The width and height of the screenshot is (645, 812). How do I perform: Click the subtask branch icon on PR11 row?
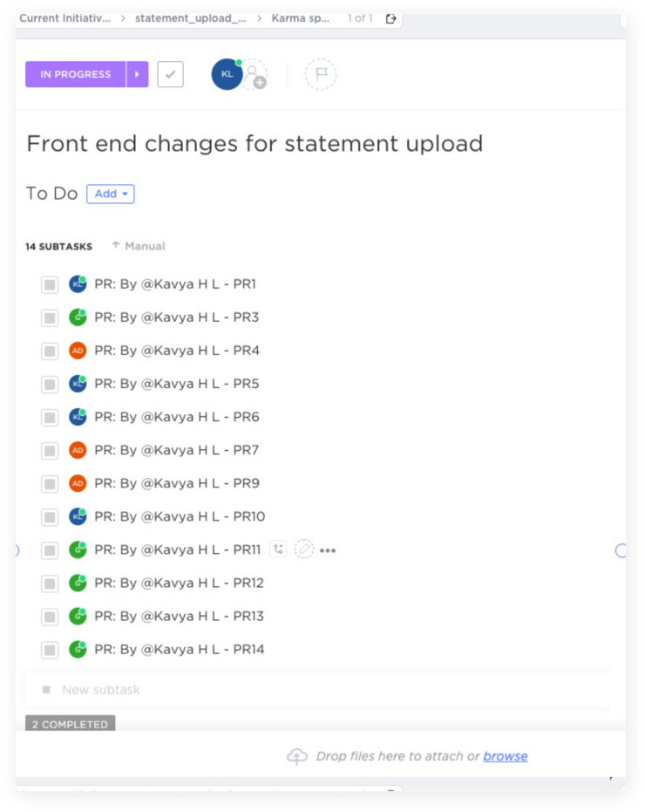click(x=279, y=549)
